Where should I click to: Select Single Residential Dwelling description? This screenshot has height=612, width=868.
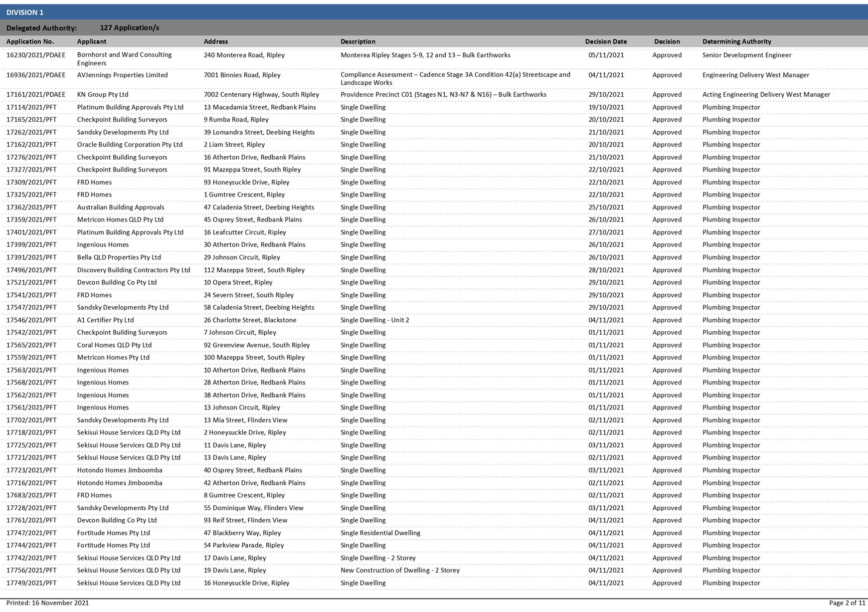point(380,533)
